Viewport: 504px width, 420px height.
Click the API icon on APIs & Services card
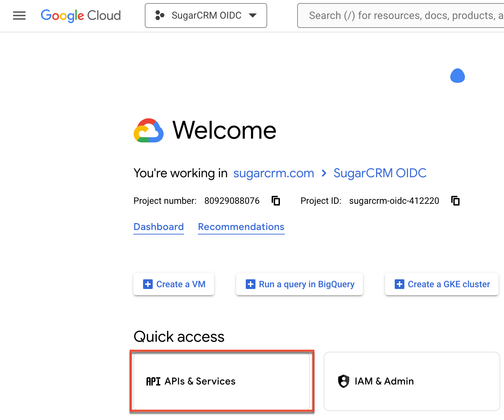(x=153, y=381)
